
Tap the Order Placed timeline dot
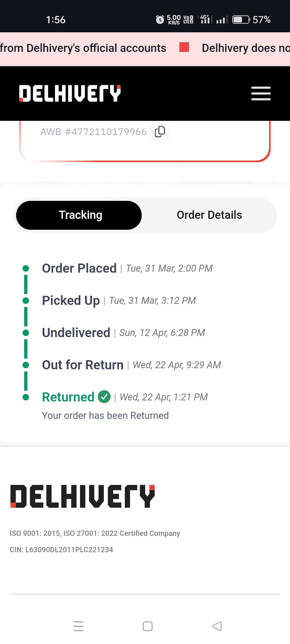[x=26, y=268]
